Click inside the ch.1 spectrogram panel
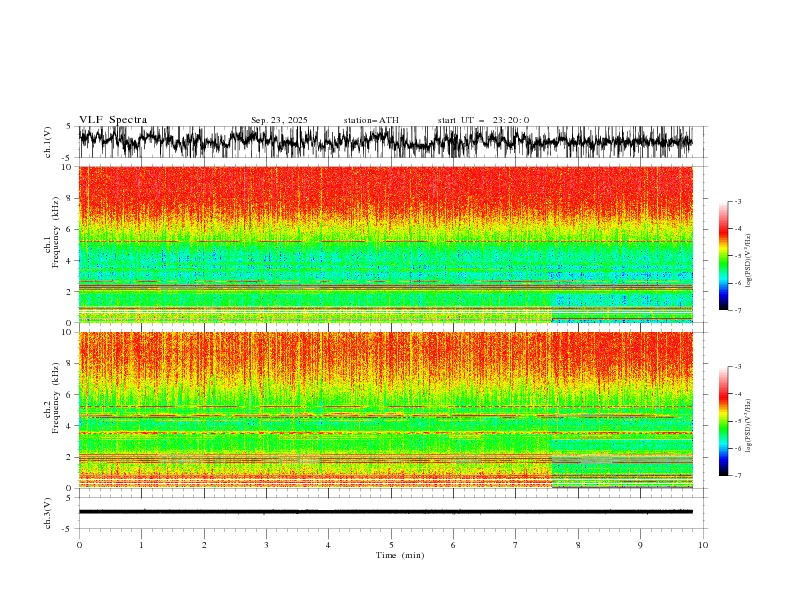Viewport: 792px width, 612px height. 385,244
